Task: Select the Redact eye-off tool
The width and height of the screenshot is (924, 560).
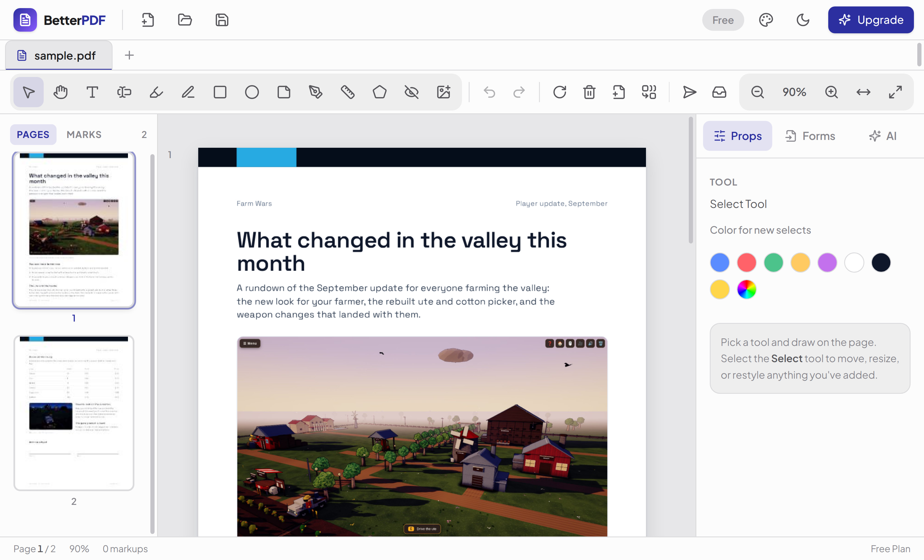Action: coord(411,92)
